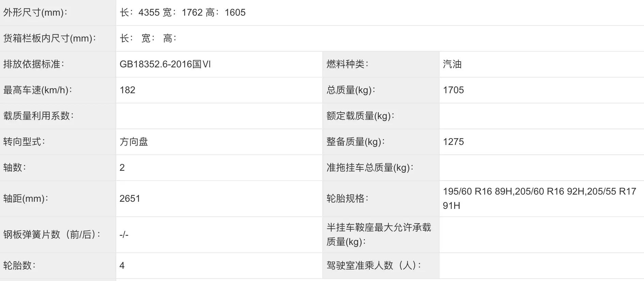
Task: Click the 外形尺寸(mm) label cell
Action: pos(58,13)
